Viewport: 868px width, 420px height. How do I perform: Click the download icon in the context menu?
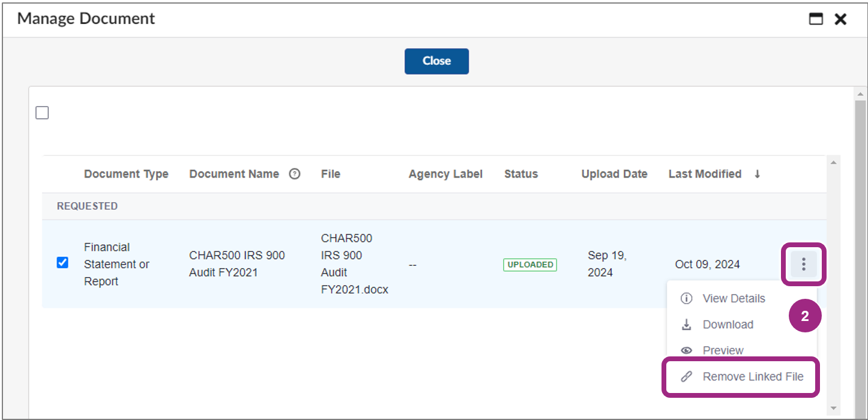pos(686,324)
